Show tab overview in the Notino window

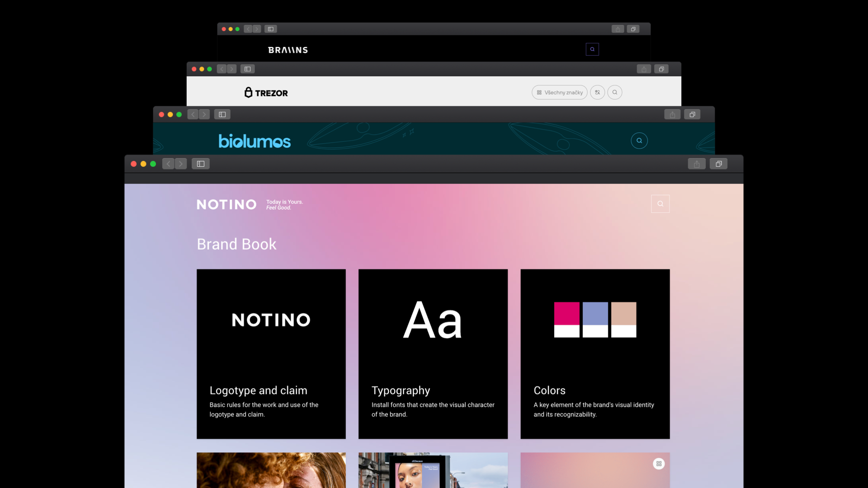(718, 164)
